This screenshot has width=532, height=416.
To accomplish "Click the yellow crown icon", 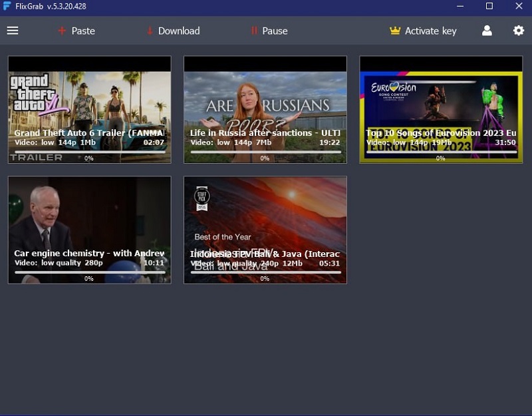I will 395,31.
